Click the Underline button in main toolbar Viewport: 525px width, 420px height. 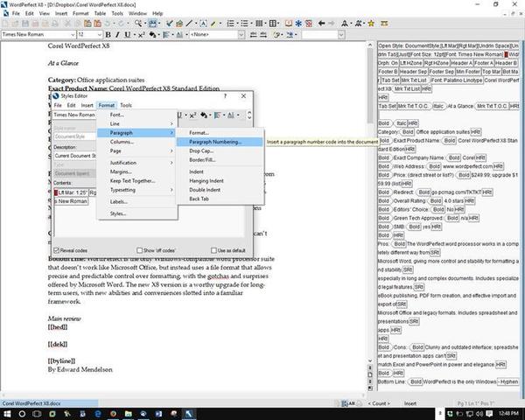tap(127, 34)
